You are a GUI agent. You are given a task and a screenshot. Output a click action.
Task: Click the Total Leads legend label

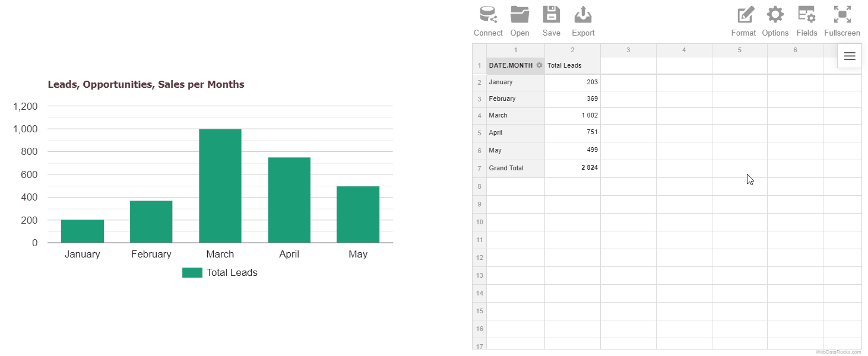click(x=232, y=272)
